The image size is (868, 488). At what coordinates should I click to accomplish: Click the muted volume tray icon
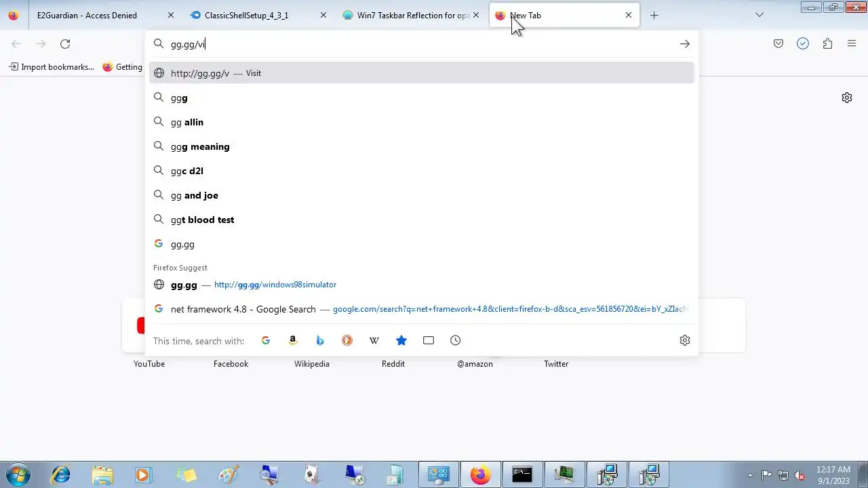tap(800, 474)
